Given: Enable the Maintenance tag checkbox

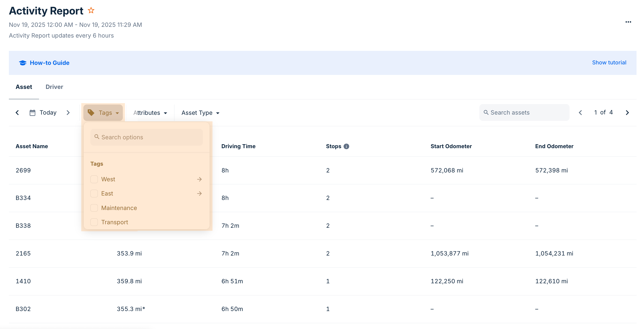Looking at the screenshot, I should coord(94,208).
